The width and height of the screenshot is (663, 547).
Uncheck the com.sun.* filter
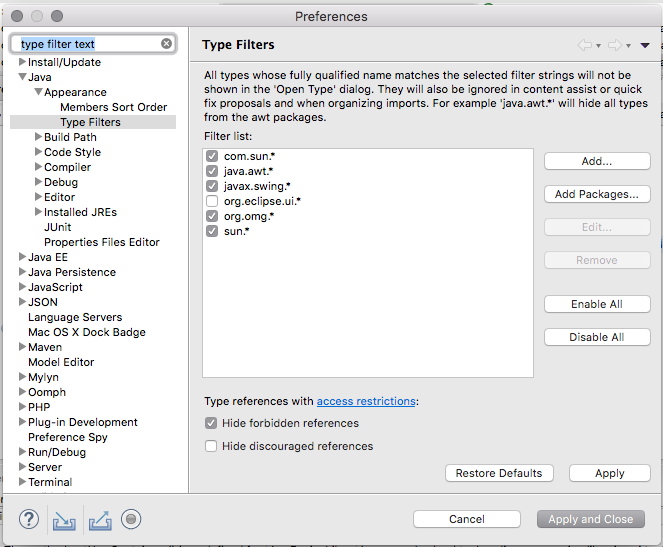212,156
